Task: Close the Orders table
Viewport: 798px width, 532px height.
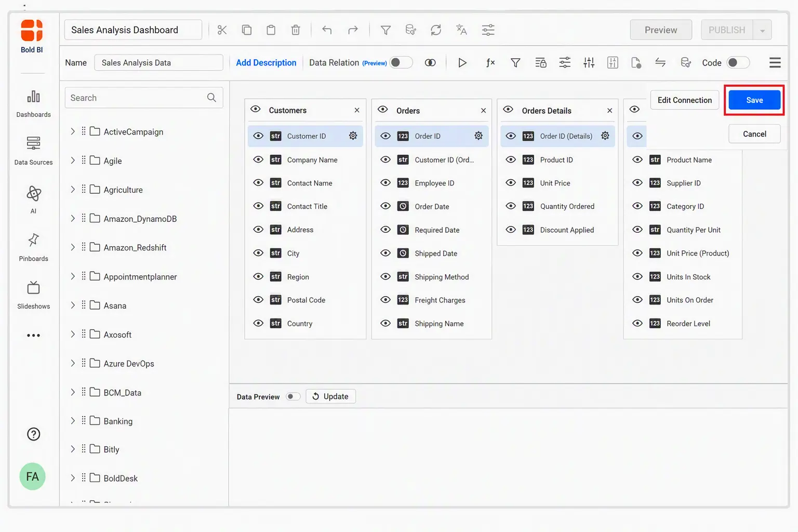Action: click(x=483, y=111)
